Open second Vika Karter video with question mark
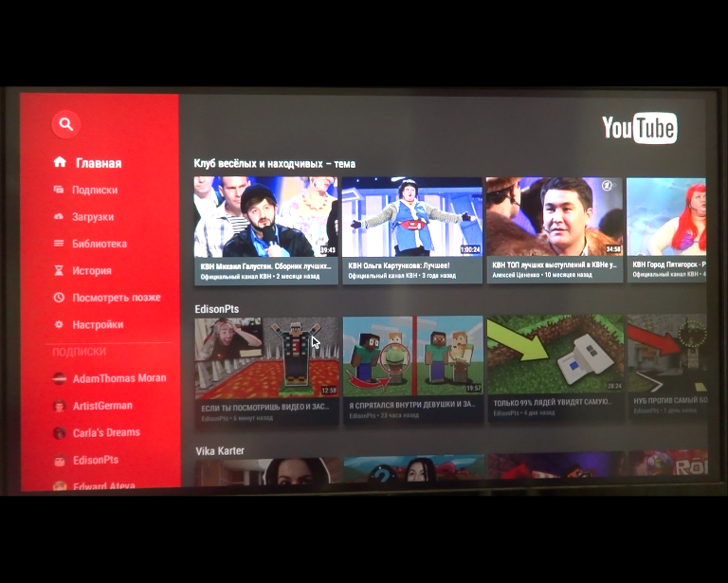Viewport: 728px width, 583px height. (413, 467)
